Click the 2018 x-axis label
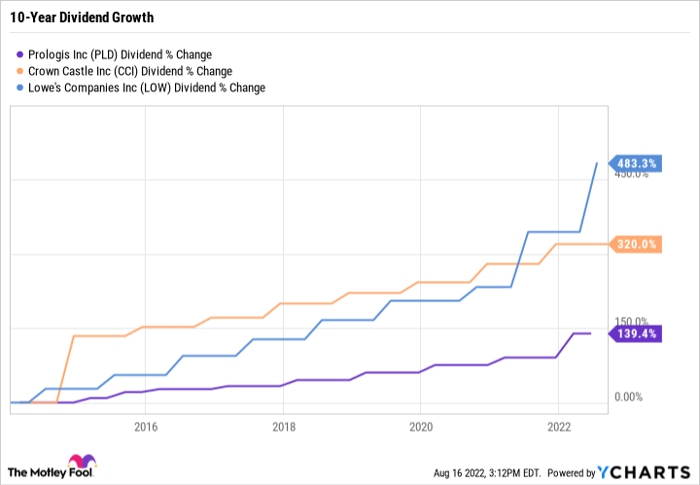Screen dimensions: 700x485 coord(283,425)
